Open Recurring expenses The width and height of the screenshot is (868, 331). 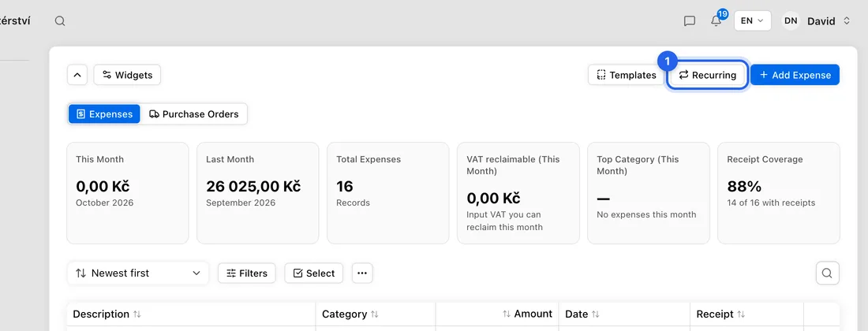click(x=708, y=75)
